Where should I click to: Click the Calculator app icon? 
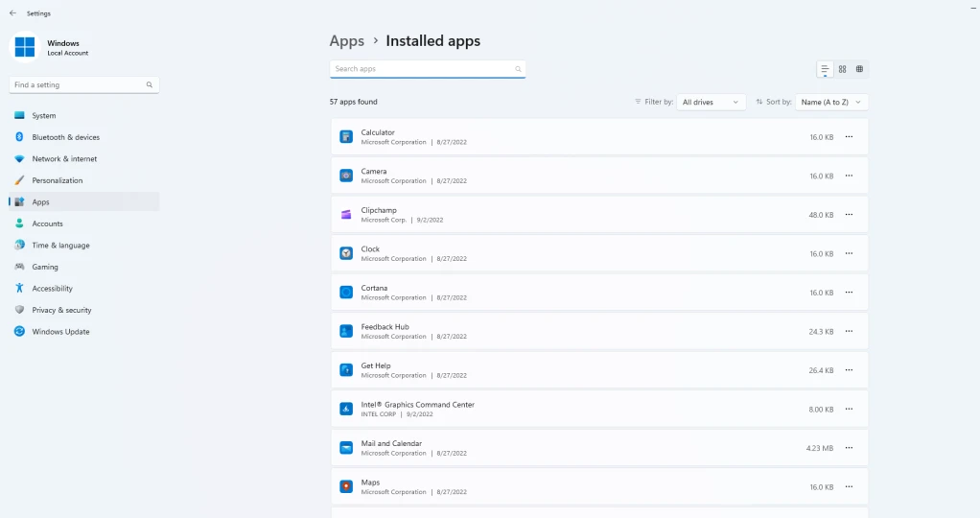tap(346, 137)
